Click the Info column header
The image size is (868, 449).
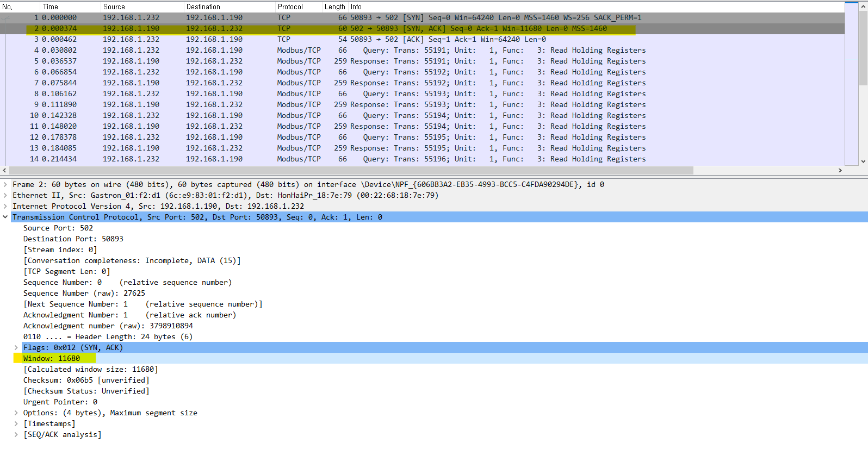596,7
